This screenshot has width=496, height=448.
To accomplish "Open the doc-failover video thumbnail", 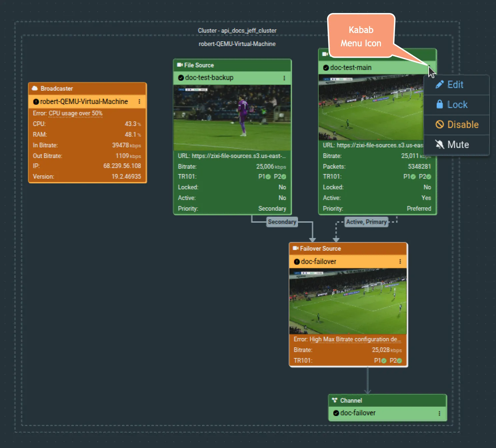I will pos(348,301).
